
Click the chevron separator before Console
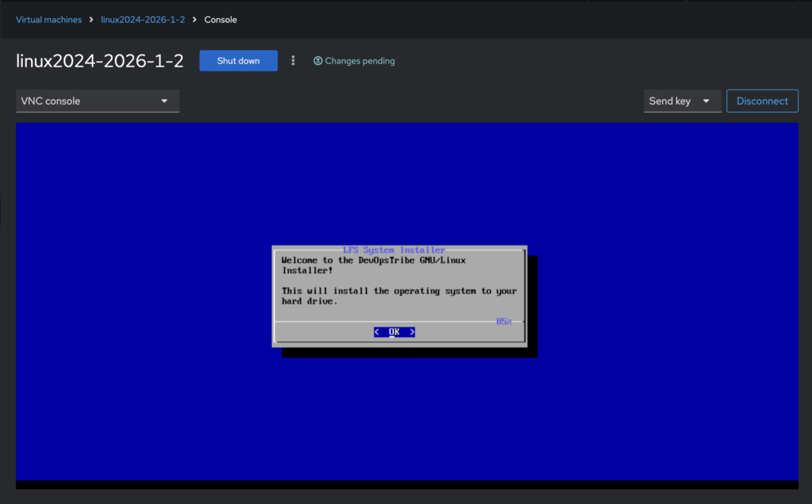click(195, 20)
